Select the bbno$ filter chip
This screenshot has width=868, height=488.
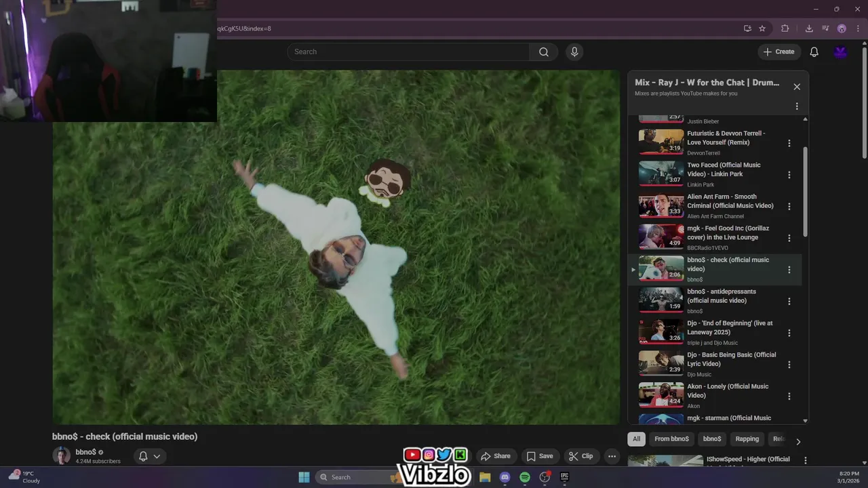712,439
